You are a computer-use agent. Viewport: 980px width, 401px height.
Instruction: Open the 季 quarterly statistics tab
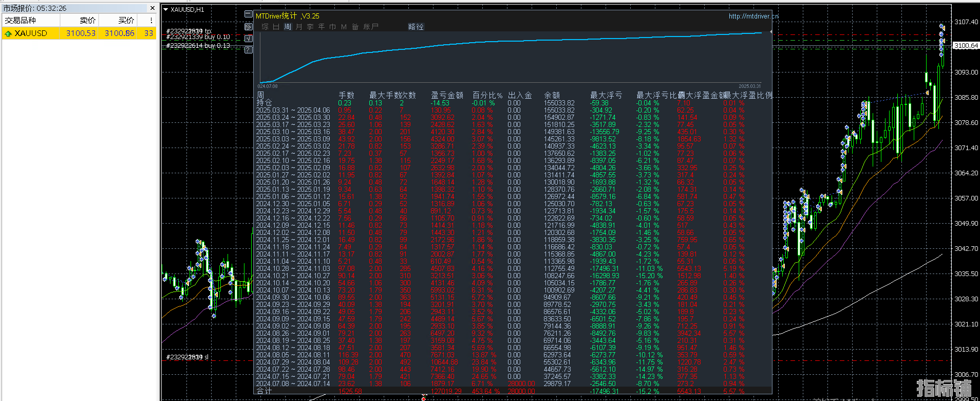pos(310,27)
